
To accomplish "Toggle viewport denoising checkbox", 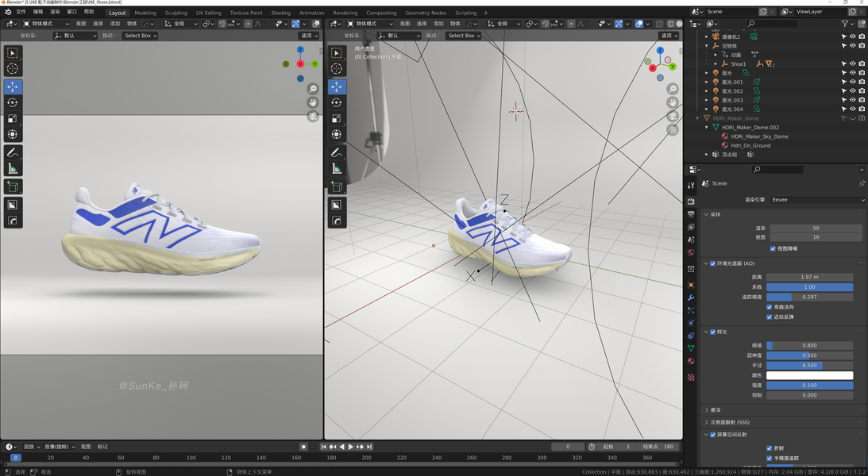I will click(x=773, y=249).
